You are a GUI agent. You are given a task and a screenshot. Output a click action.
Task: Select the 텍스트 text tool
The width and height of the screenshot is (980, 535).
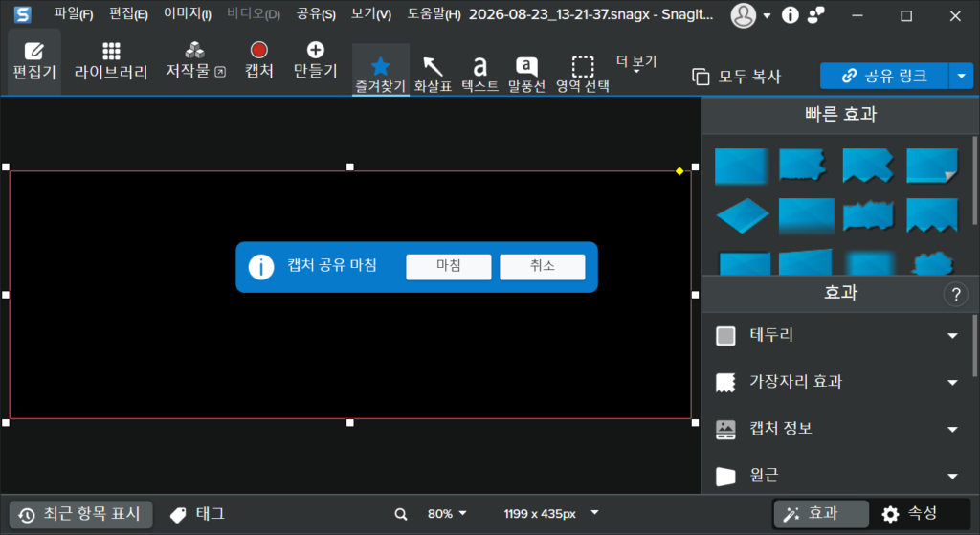coord(480,75)
